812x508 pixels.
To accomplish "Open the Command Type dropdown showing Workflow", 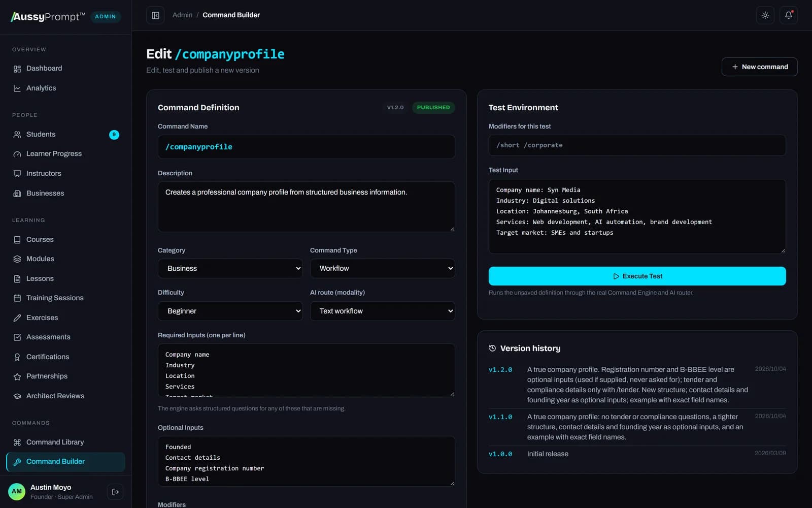I will point(383,268).
